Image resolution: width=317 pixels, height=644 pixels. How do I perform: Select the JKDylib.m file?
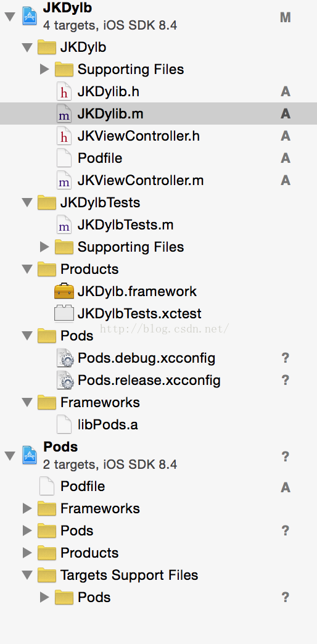coord(158,114)
